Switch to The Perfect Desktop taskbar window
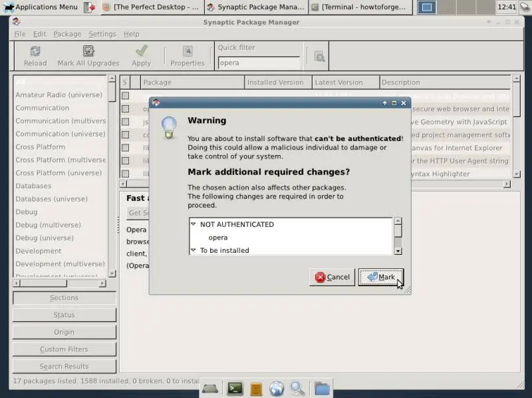The image size is (532, 398). (152, 7)
